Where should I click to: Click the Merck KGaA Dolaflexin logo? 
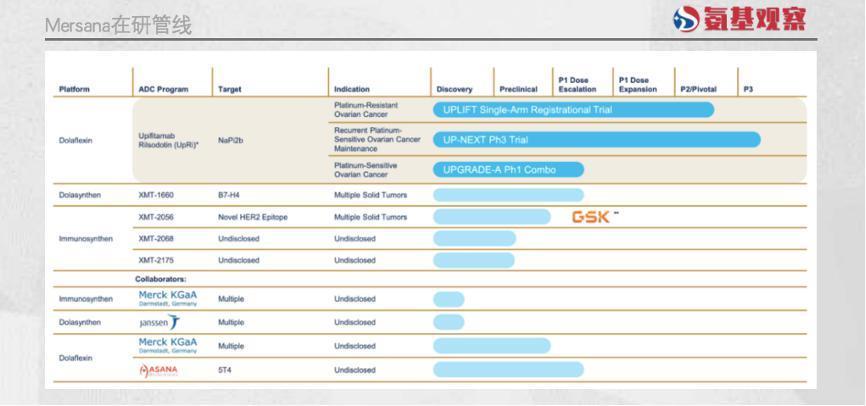167,345
